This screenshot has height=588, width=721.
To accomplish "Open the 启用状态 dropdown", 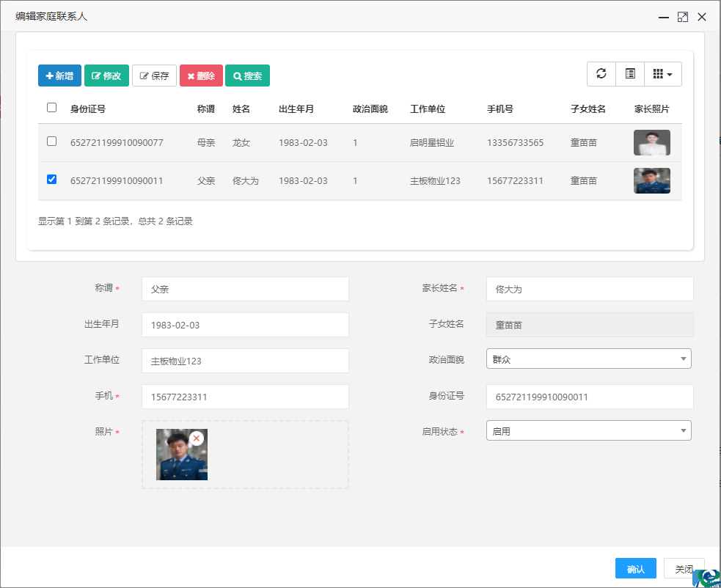I will (x=589, y=431).
